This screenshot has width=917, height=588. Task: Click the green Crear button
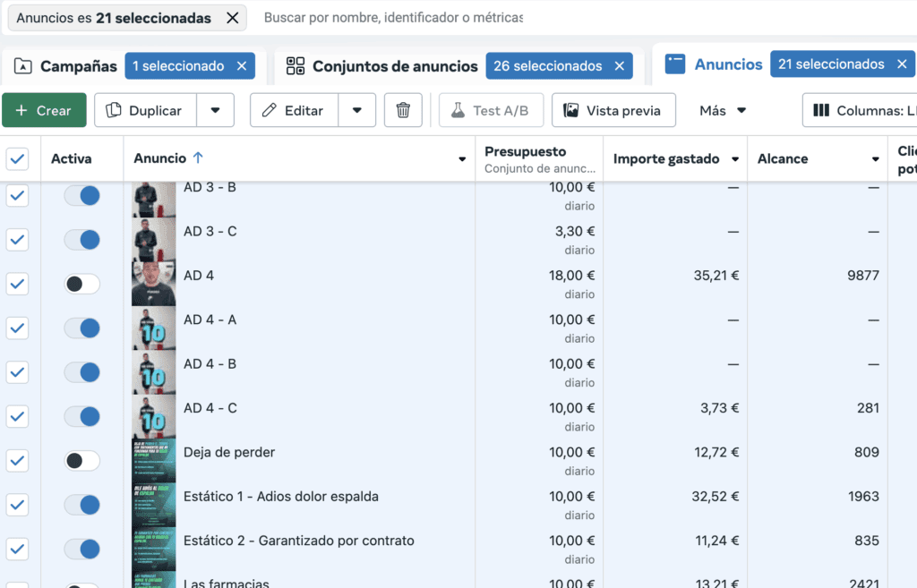[44, 110]
